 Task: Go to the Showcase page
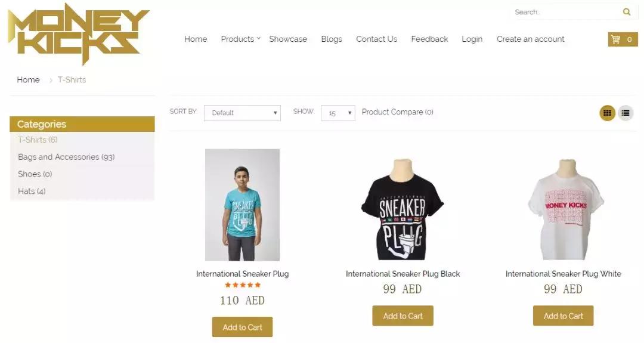tap(288, 39)
